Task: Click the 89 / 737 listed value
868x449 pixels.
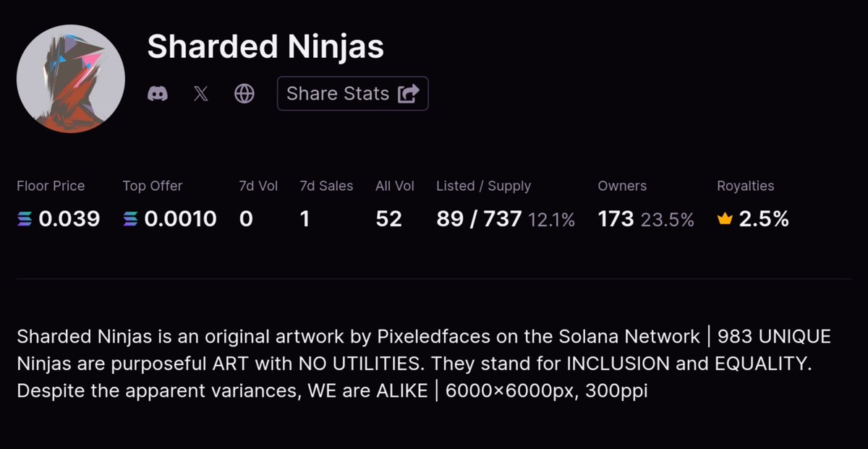Action: click(x=479, y=219)
